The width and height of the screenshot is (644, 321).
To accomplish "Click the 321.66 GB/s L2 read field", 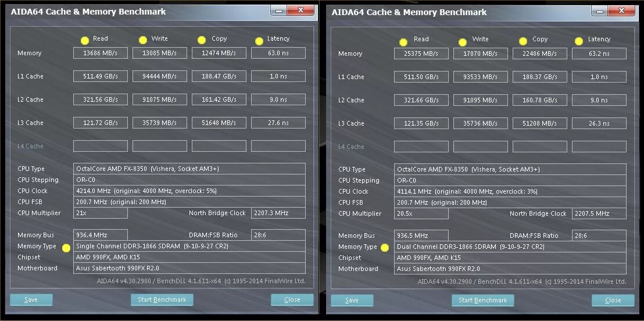I will [x=421, y=100].
